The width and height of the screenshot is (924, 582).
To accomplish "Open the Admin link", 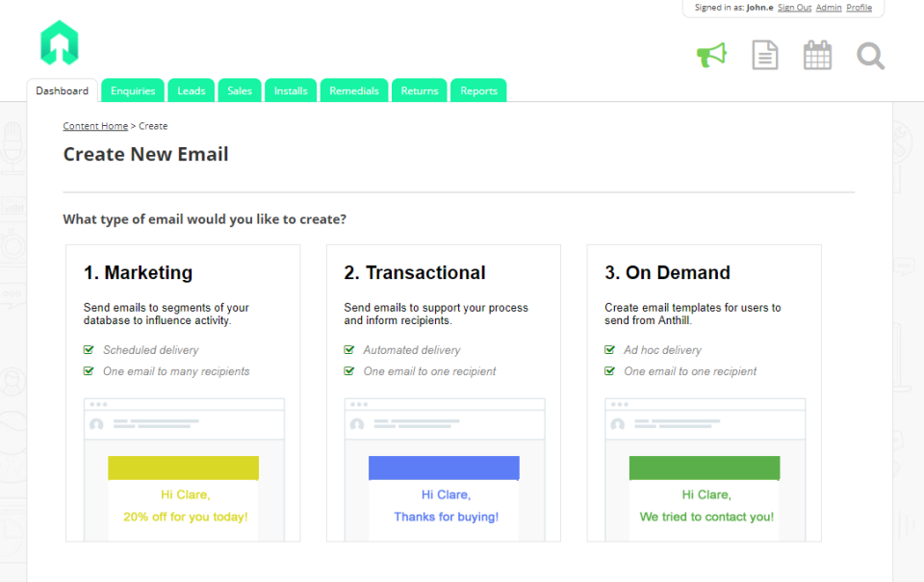I will pyautogui.click(x=828, y=8).
